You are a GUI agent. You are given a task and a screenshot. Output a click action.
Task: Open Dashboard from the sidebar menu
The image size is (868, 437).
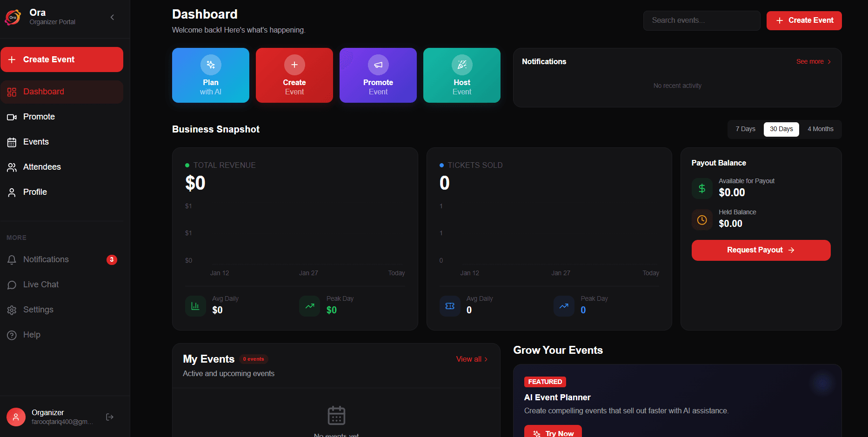(43, 92)
